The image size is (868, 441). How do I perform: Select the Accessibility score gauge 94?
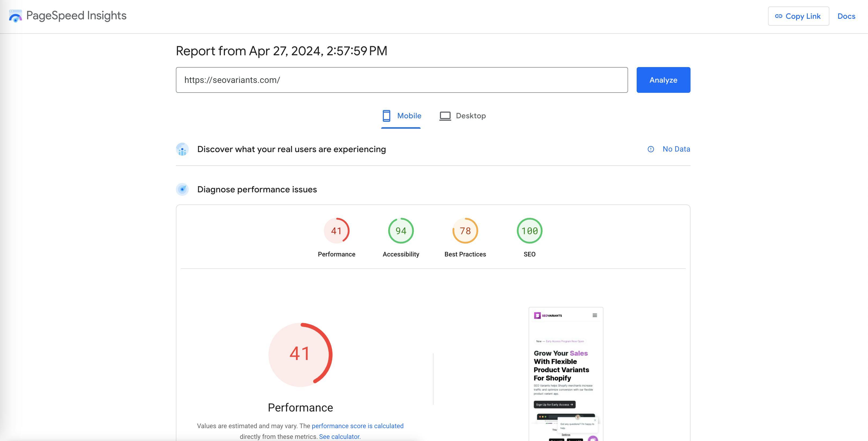[401, 231]
